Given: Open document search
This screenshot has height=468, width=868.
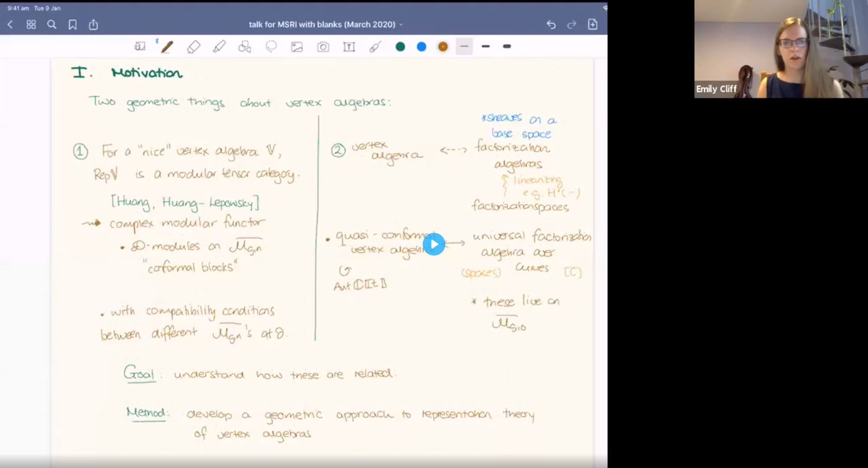Looking at the screenshot, I should pos(52,24).
